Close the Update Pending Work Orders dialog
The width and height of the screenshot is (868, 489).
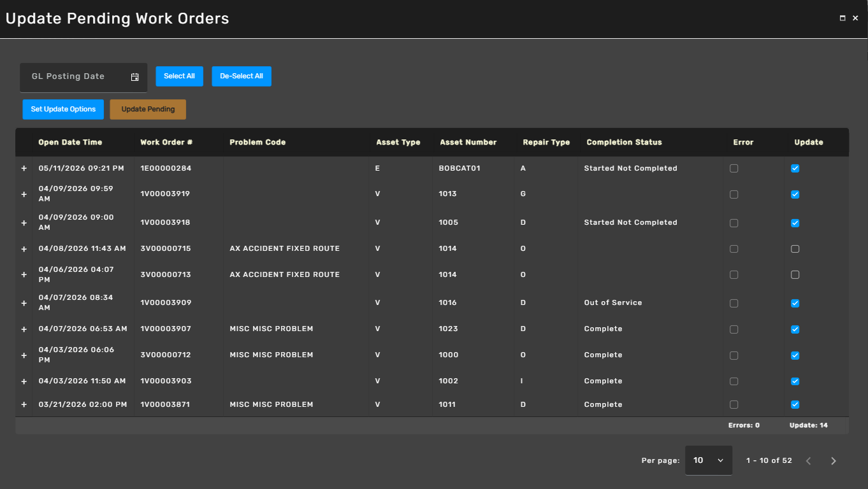(x=855, y=18)
